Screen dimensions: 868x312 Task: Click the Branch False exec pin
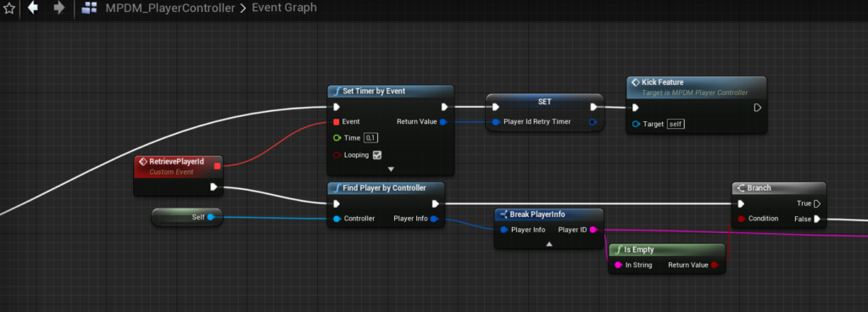click(817, 219)
